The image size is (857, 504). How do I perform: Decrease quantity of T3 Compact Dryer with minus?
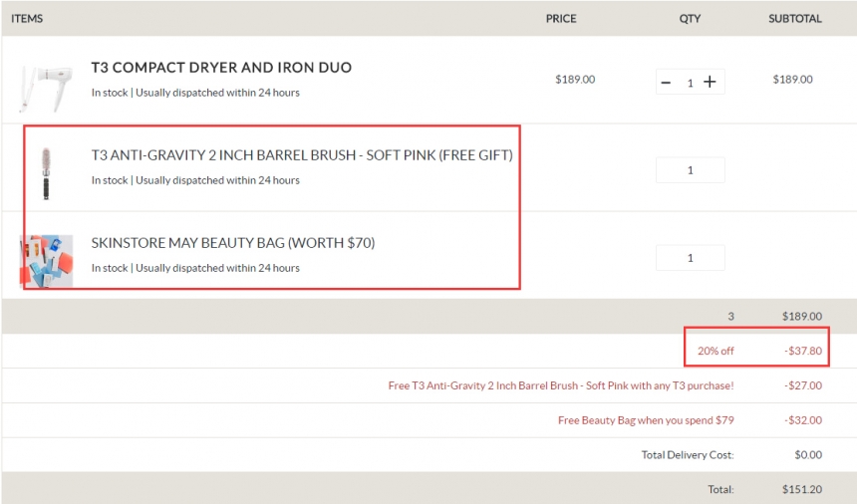pyautogui.click(x=666, y=83)
